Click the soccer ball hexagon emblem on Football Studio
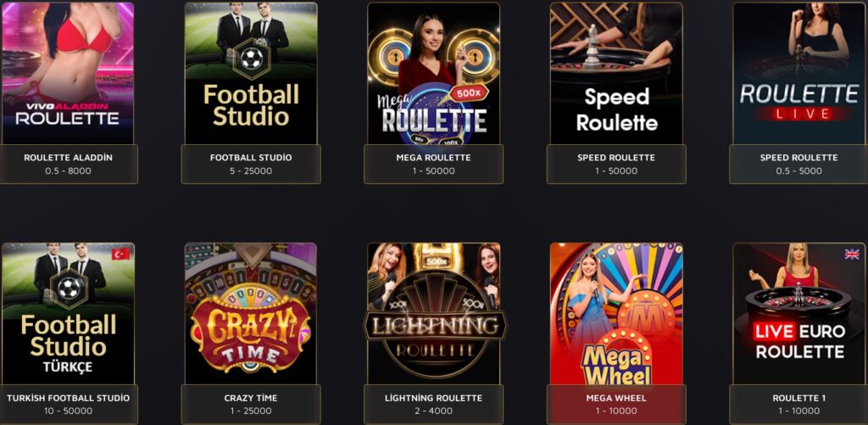The image size is (868, 425). (x=251, y=59)
